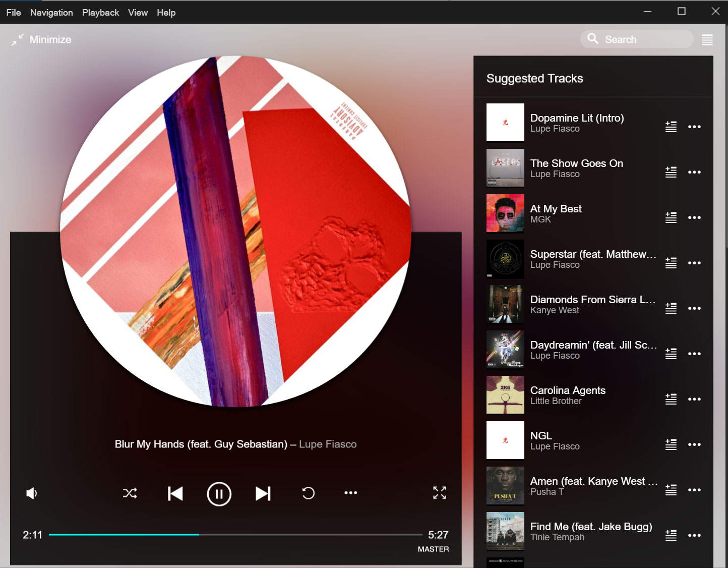Toggle repeat mode for playback
The image size is (728, 568).
[x=308, y=493]
